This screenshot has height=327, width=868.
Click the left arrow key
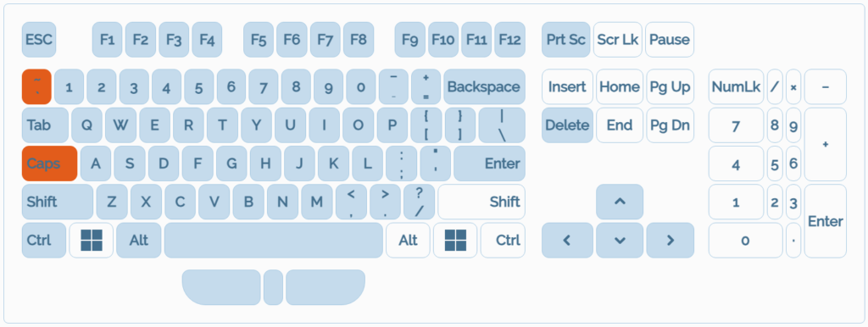(567, 240)
